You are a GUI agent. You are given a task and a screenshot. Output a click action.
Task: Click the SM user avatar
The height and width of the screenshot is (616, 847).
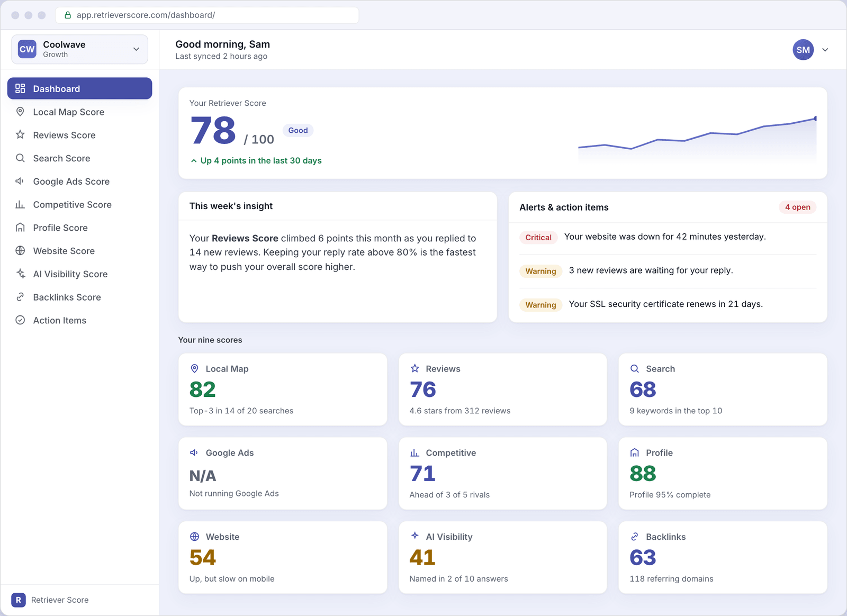click(803, 50)
